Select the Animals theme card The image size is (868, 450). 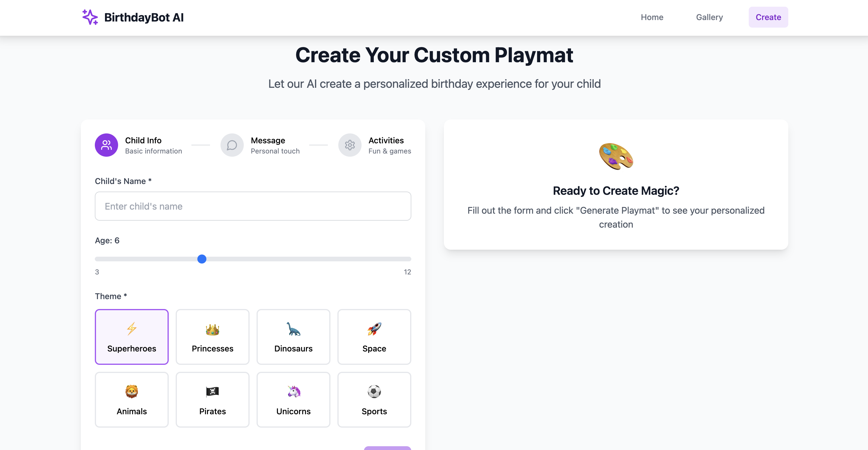(131, 400)
